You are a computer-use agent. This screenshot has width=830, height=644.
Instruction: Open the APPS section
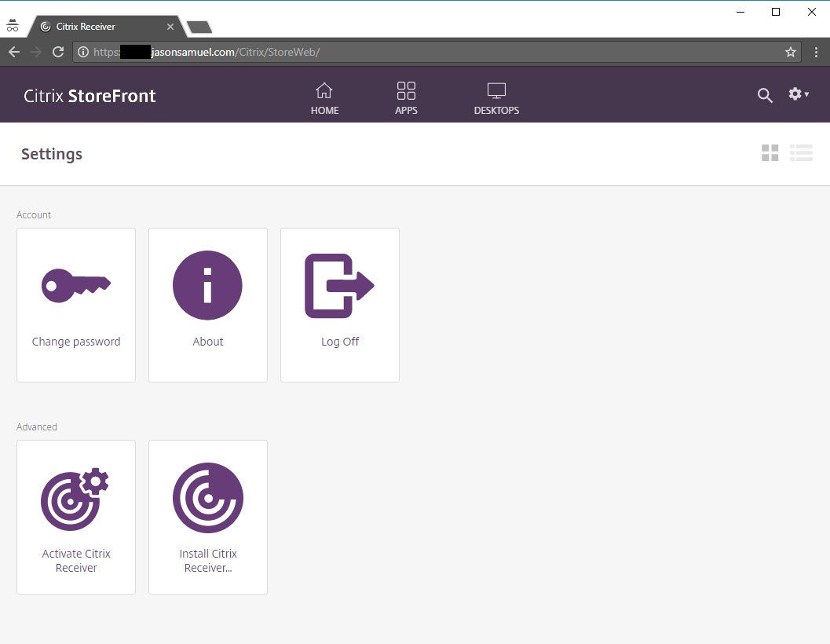[406, 98]
